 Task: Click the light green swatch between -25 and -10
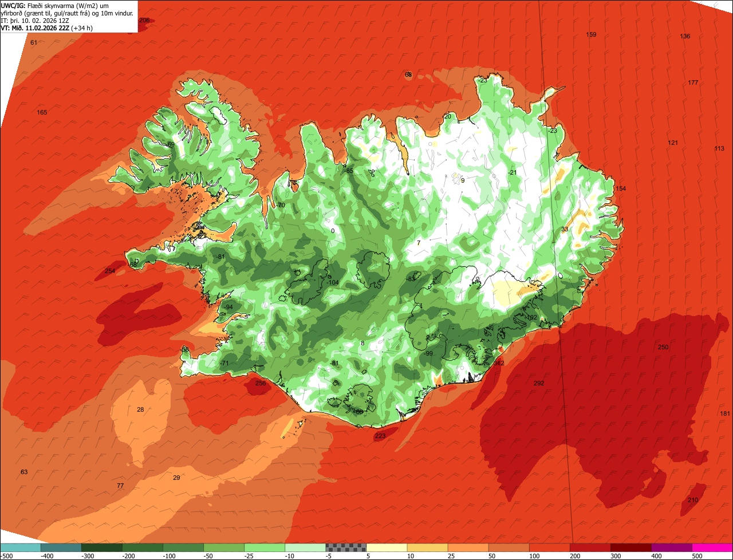[265, 547]
